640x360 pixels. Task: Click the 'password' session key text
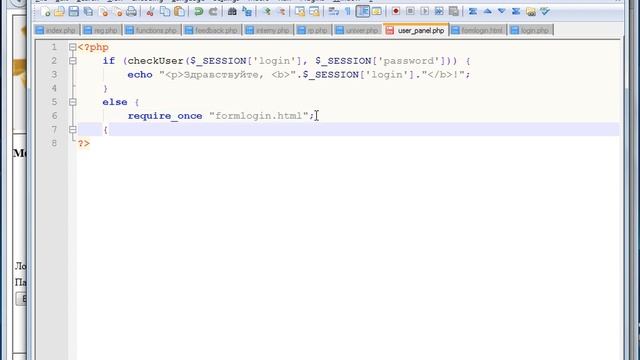coord(409,61)
